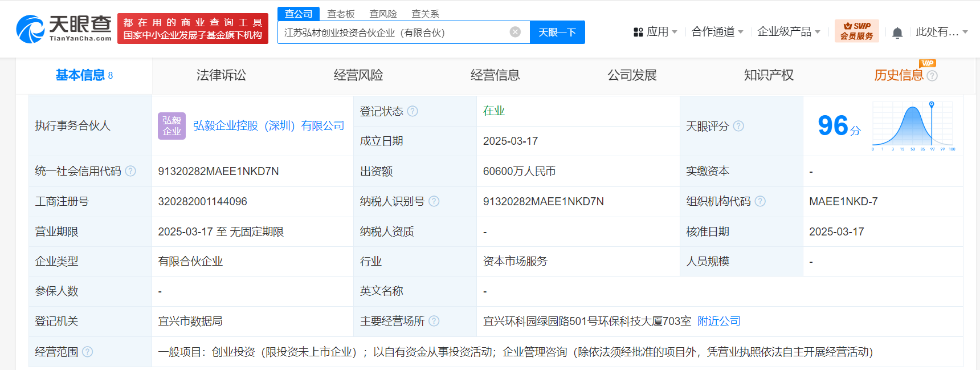Image resolution: width=980 pixels, height=370 pixels.
Task: Select the 在业 registration status
Action: click(x=494, y=111)
